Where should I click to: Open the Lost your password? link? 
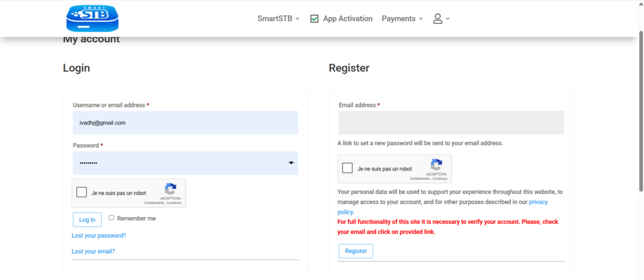(99, 235)
